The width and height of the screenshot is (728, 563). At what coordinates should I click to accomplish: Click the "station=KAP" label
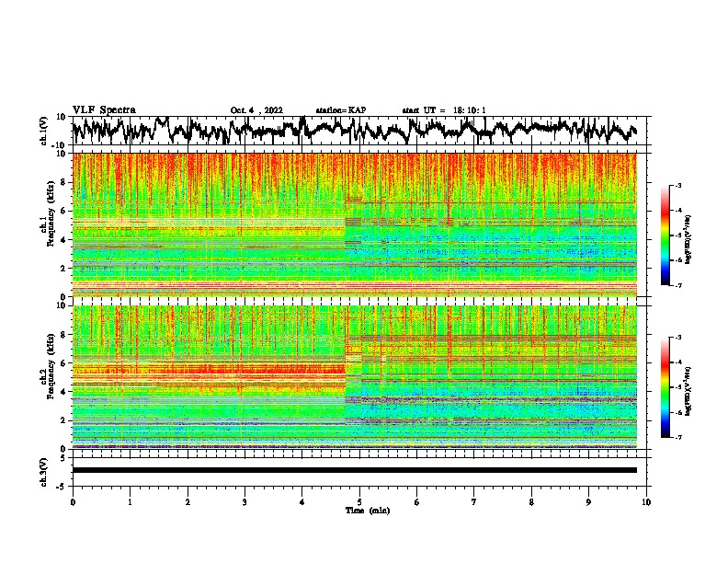click(x=341, y=110)
